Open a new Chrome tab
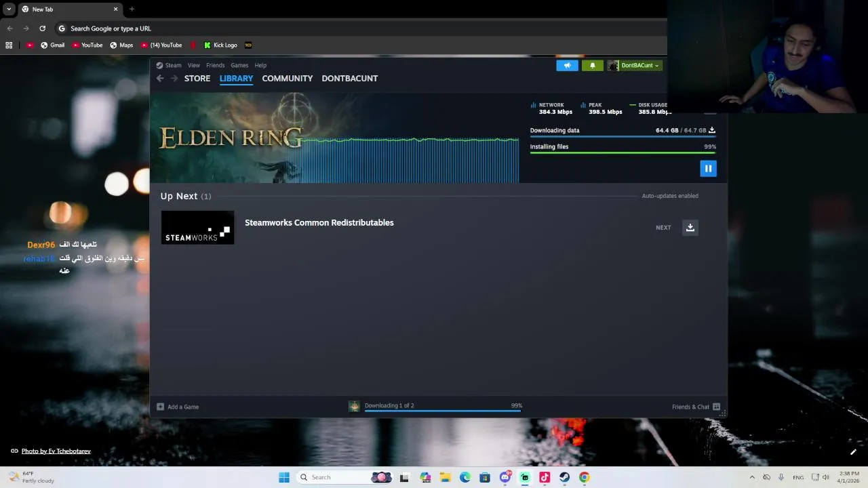This screenshot has width=868, height=488. (132, 9)
